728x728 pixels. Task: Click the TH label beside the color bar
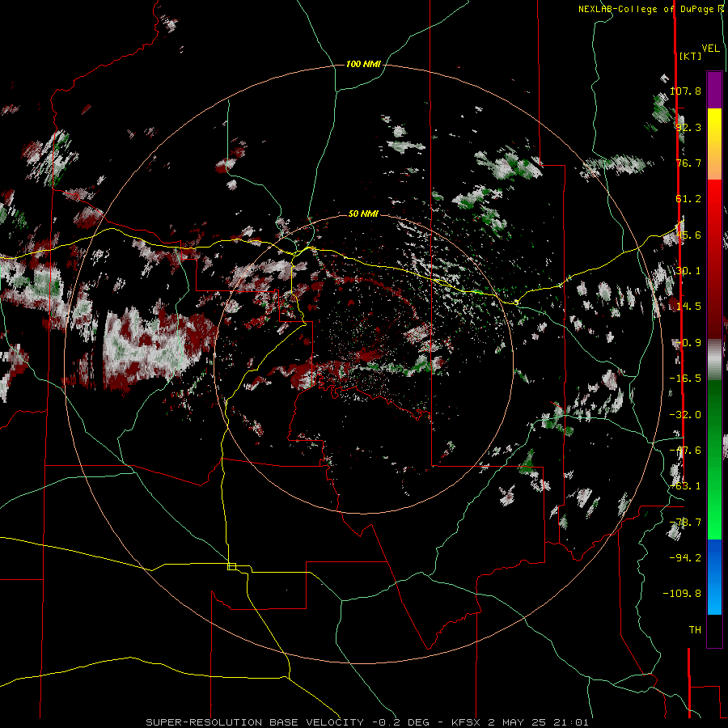tap(695, 629)
